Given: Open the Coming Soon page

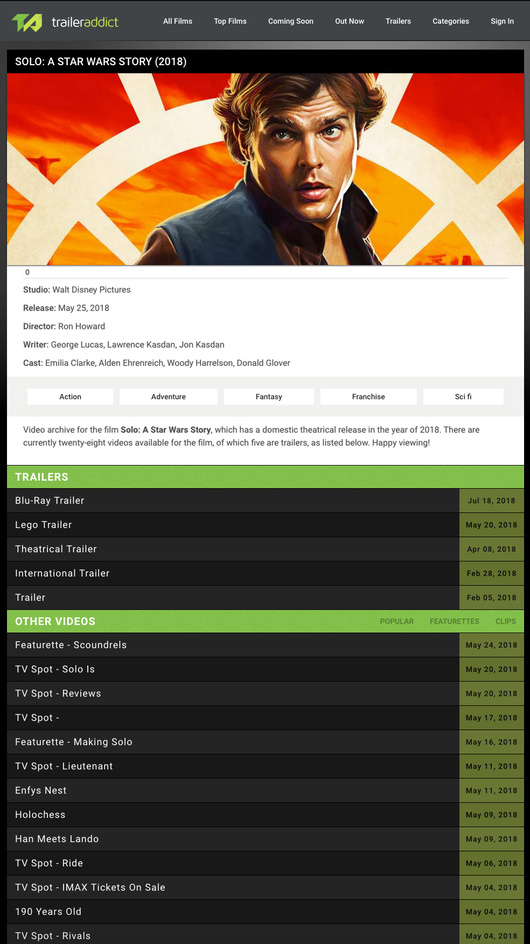Looking at the screenshot, I should (290, 21).
